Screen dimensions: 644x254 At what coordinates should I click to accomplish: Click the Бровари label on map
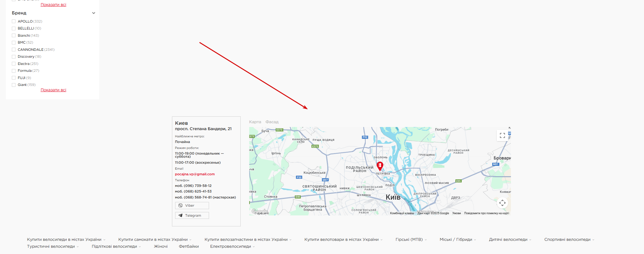(502, 158)
